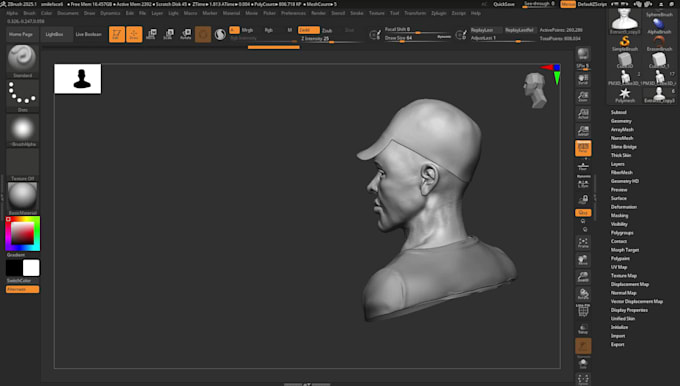Open the Dots stroke type selector
680x386 pixels.
[x=23, y=96]
